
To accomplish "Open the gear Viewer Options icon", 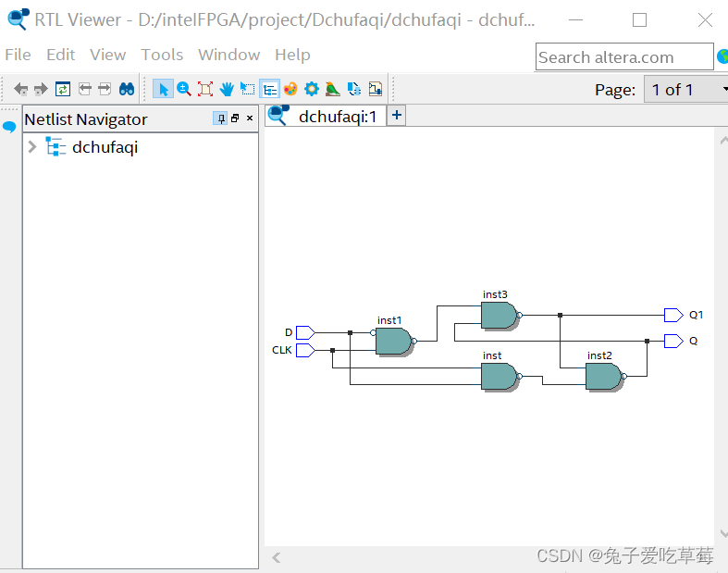I will (312, 89).
